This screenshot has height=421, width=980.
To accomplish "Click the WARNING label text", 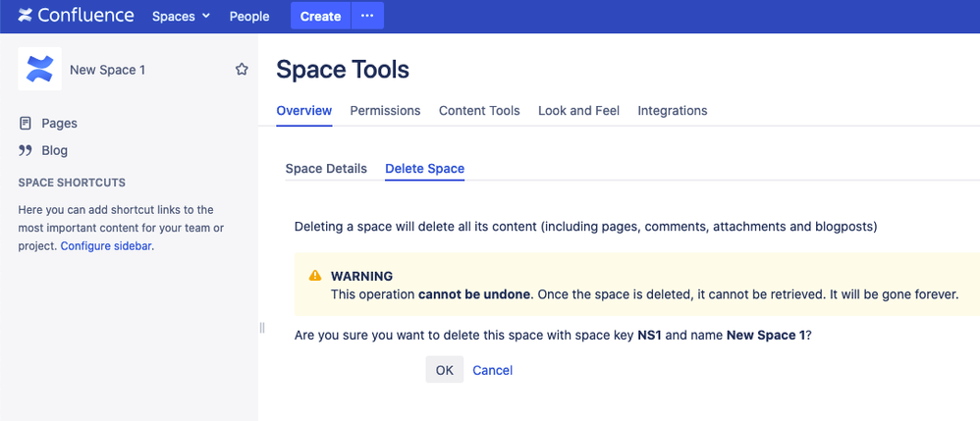I will [362, 276].
